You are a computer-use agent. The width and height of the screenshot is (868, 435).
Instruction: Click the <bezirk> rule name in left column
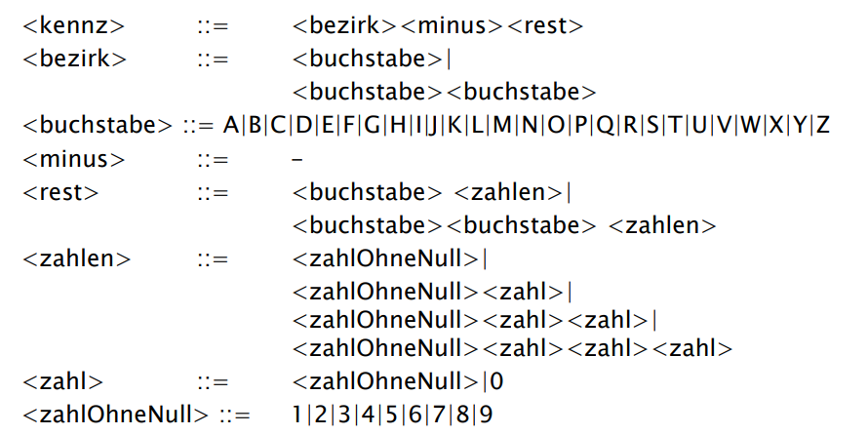tap(75, 58)
